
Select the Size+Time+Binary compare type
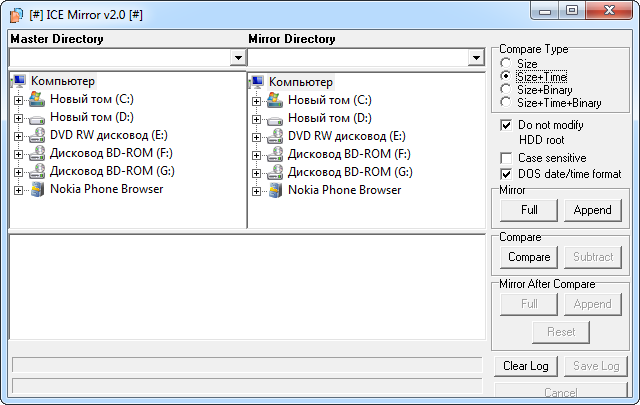tap(506, 102)
